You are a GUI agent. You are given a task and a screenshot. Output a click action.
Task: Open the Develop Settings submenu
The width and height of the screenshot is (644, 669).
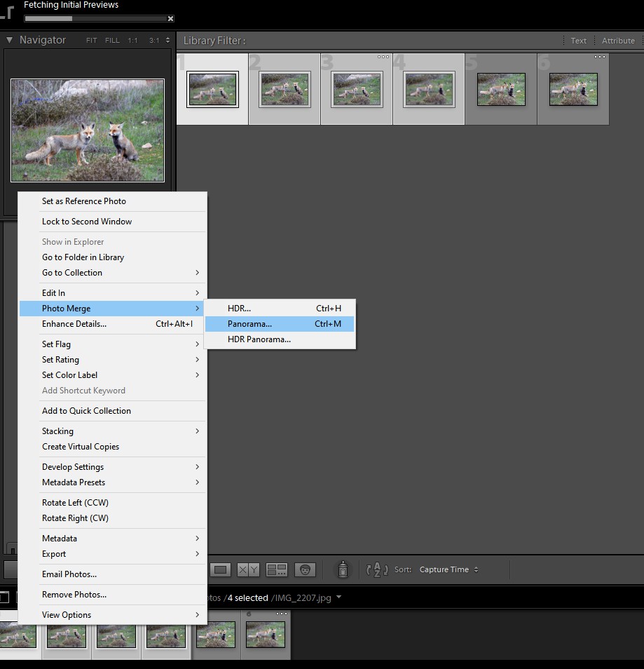pos(114,467)
